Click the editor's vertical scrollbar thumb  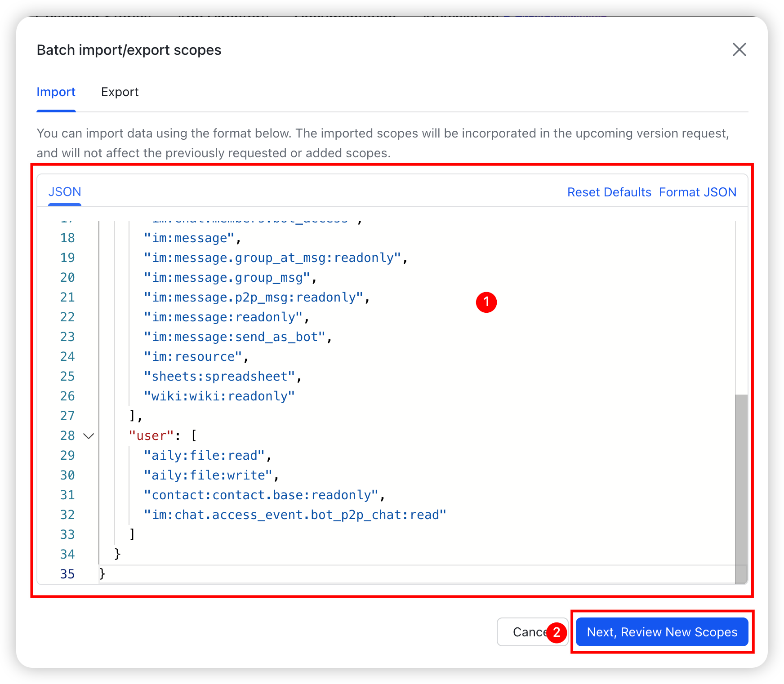click(x=741, y=485)
